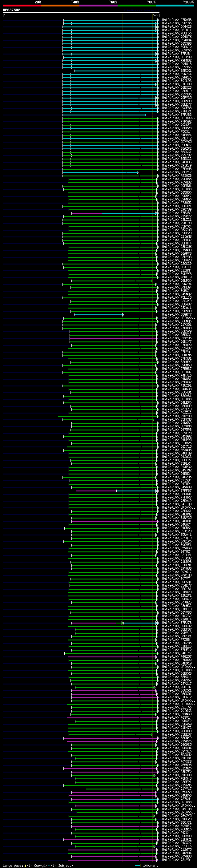Select the UniRef100_A4G257 hit label

tap(177, 657)
